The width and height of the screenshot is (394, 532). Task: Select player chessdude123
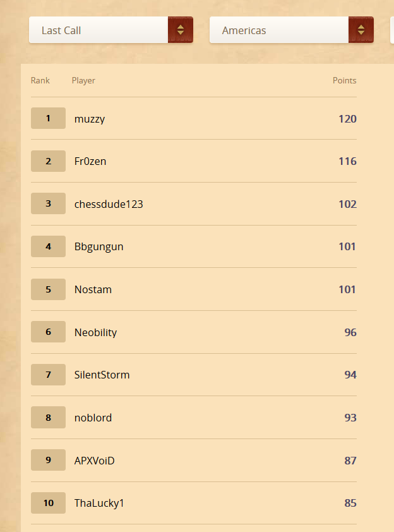(x=109, y=204)
